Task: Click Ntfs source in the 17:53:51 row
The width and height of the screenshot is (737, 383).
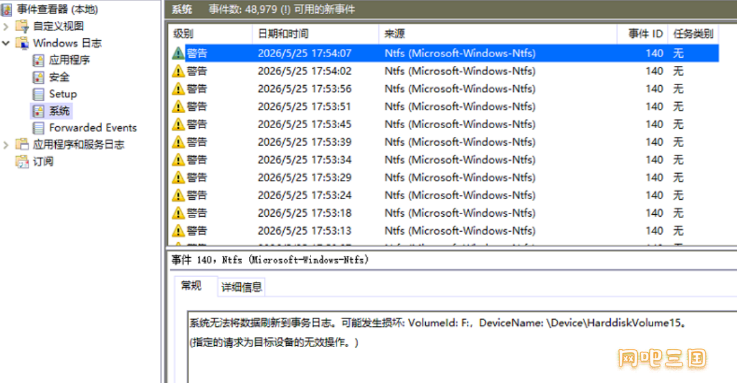Action: (460, 107)
